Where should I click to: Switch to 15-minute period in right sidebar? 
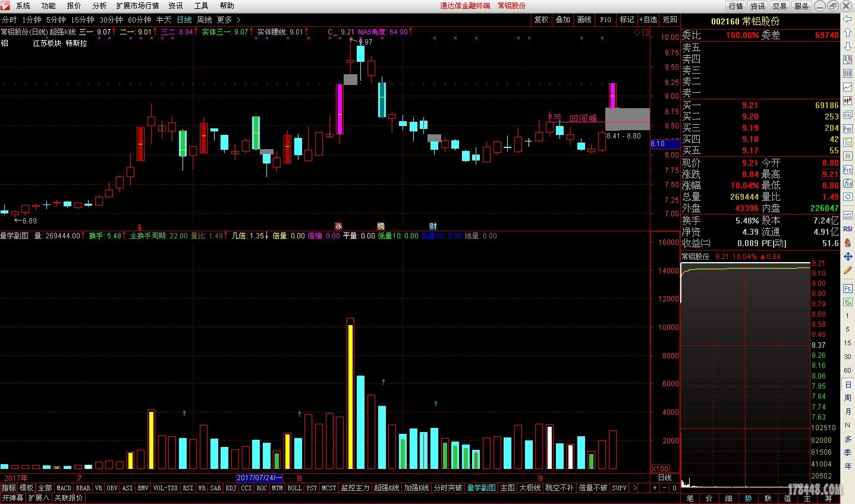847,343
